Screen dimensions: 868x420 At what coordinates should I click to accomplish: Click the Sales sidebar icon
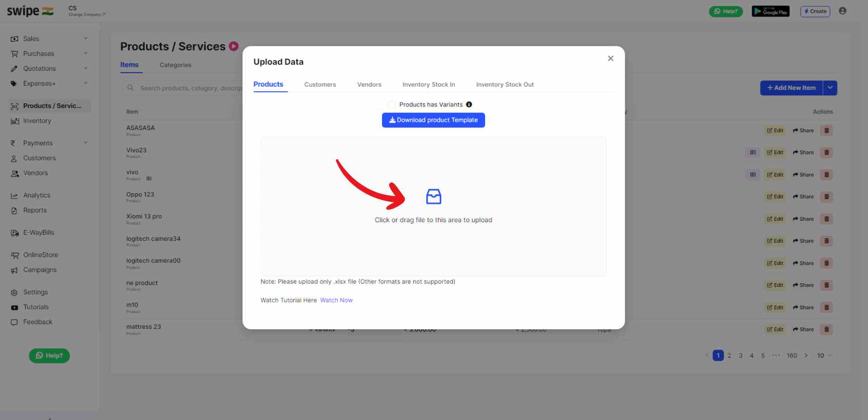[14, 39]
